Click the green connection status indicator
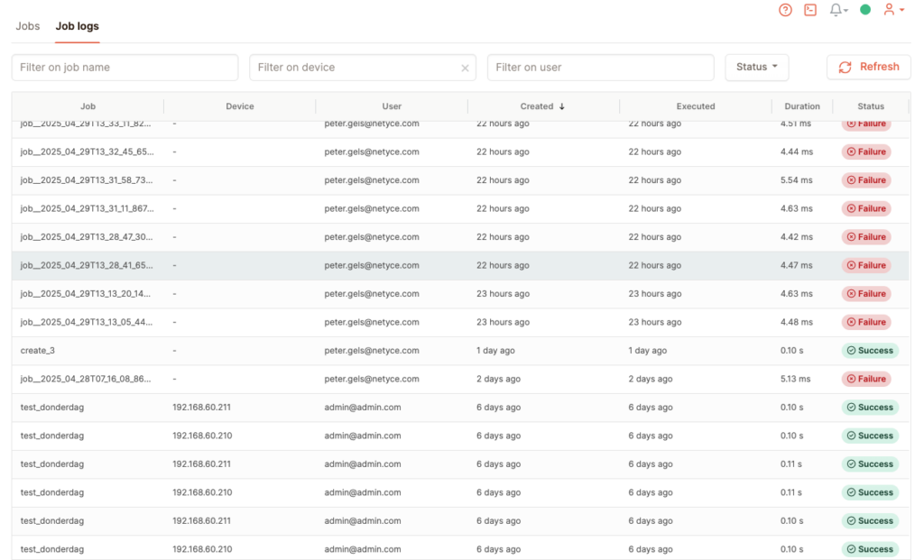Viewport: 924px width, 560px height. (x=865, y=10)
